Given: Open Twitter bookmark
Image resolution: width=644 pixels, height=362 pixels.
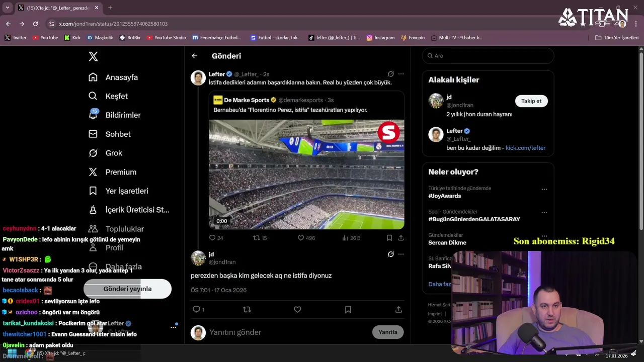Looking at the screenshot, I should coord(16,38).
